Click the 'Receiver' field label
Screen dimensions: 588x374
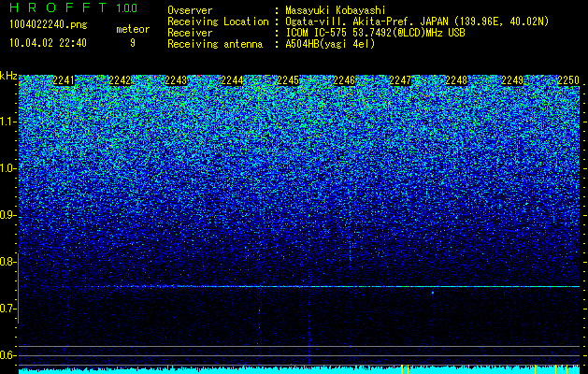point(190,33)
